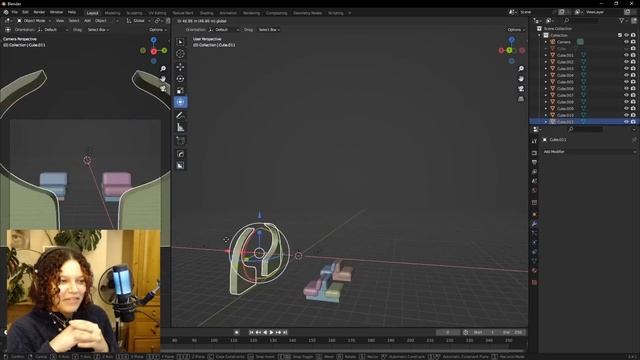Open Object properties orange square tab
This screenshot has width=640, height=360.
534,215
